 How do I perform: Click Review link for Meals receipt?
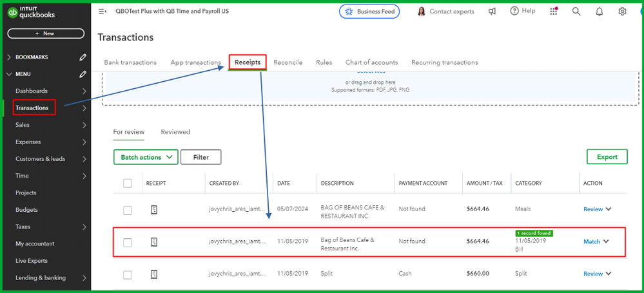click(593, 209)
